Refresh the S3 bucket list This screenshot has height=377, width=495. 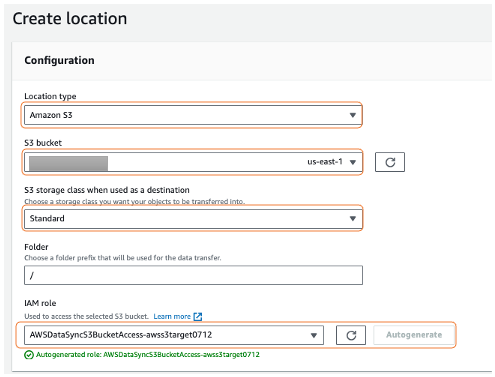click(x=390, y=162)
